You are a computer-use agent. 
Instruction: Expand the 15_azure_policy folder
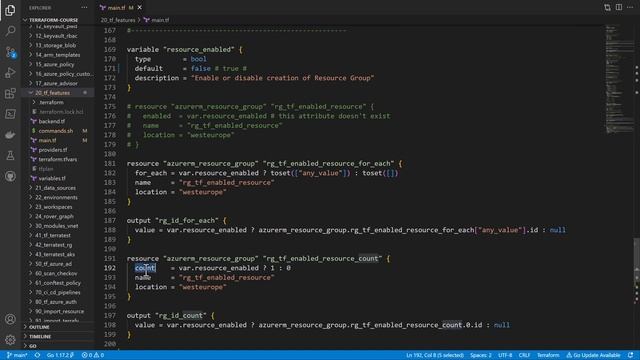point(55,64)
